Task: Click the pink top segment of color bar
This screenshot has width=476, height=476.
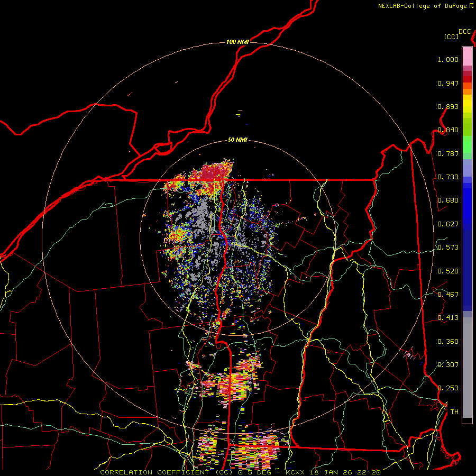Action: 467,57
